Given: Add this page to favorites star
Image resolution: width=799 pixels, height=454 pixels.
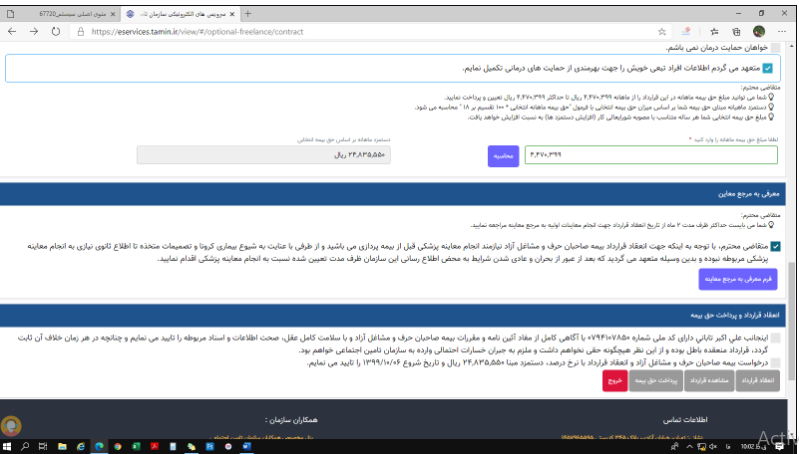Looking at the screenshot, I should pos(662,32).
